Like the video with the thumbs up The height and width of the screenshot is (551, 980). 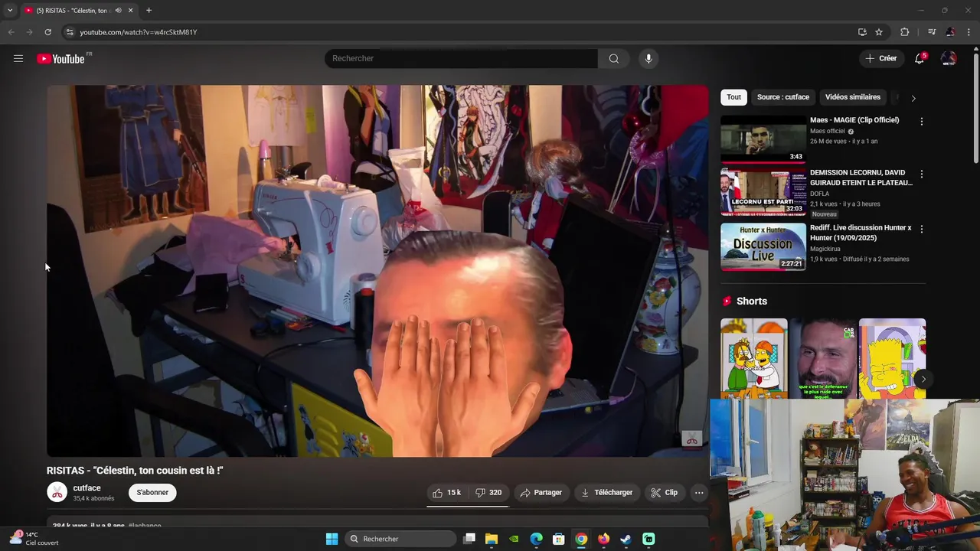pyautogui.click(x=446, y=493)
